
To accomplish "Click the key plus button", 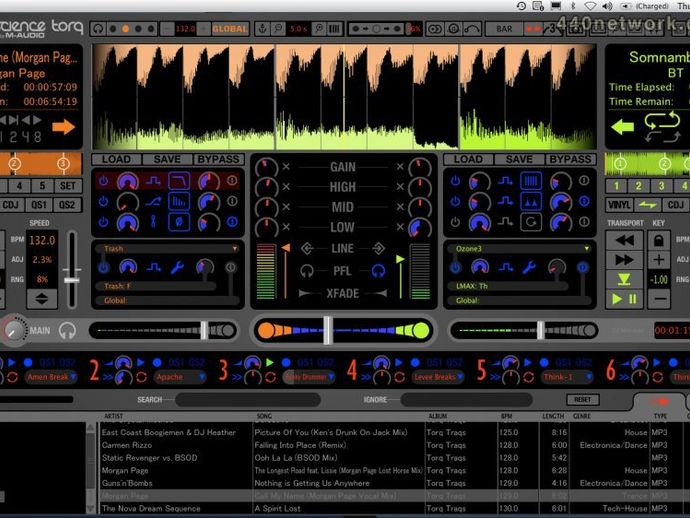I will (x=659, y=260).
